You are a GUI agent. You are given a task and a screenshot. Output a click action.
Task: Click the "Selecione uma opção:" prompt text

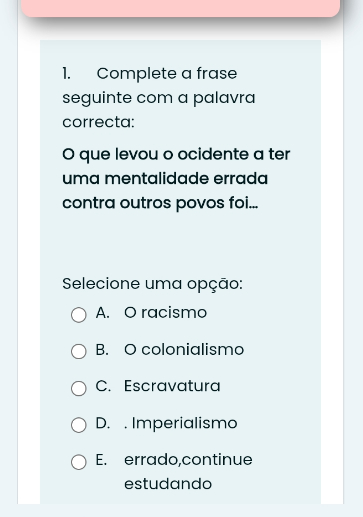pos(153,284)
